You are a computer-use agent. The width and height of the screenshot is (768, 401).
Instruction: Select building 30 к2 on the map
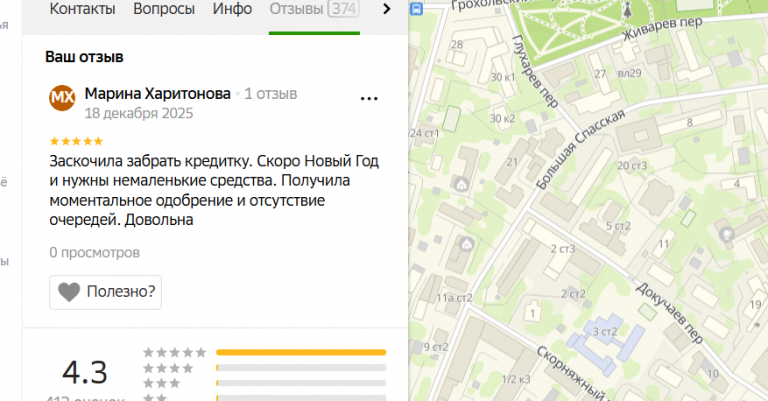coord(503,118)
